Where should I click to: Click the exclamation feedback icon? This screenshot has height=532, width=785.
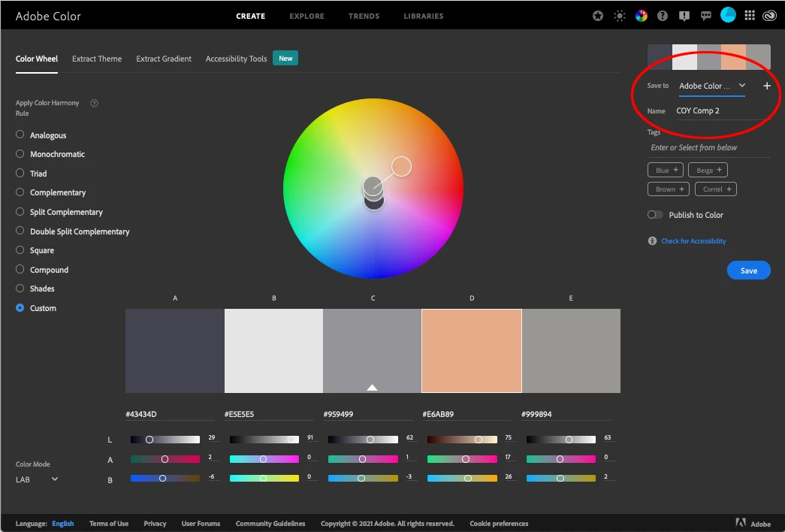tap(684, 16)
